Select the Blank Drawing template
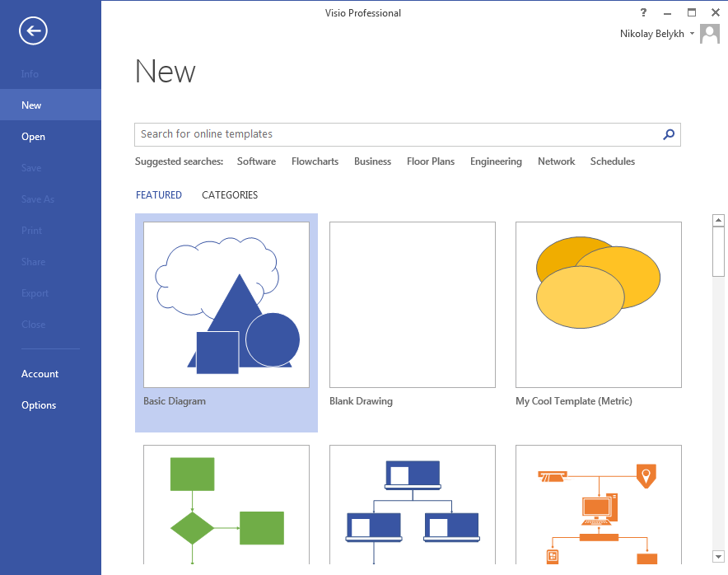 tap(412, 304)
